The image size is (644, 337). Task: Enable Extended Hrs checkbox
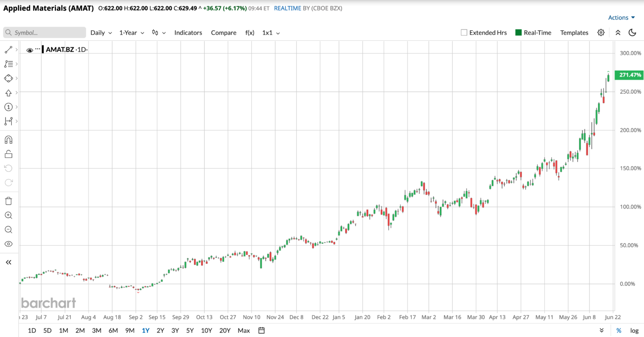pos(464,33)
